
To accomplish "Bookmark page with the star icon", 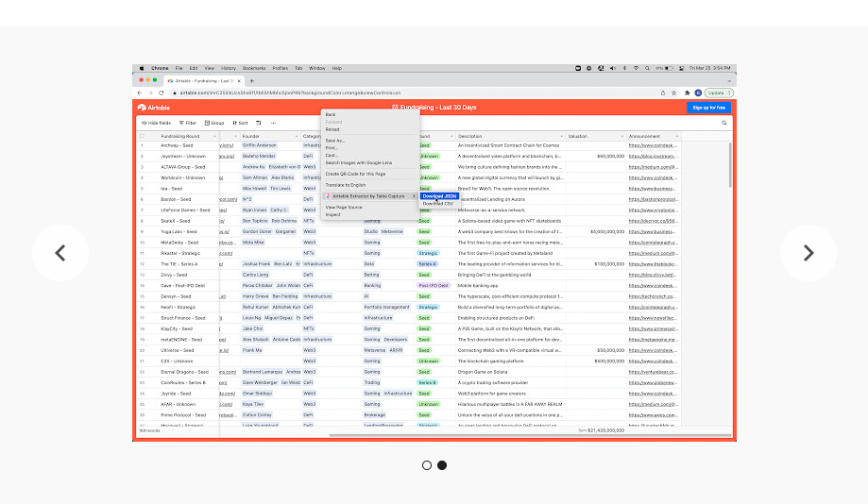I will [673, 92].
